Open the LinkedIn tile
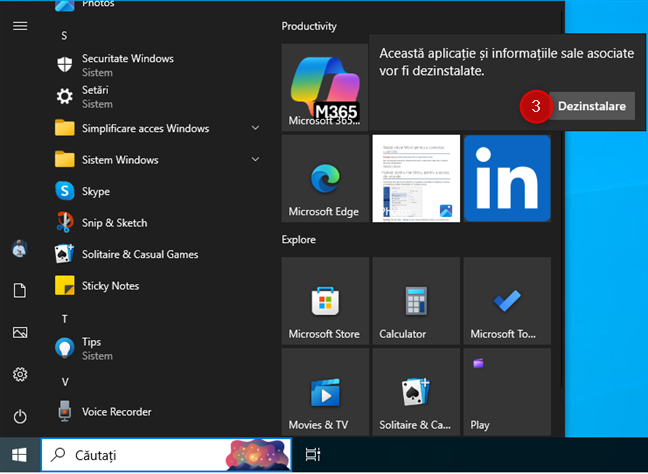Viewport: 648px width, 474px height. tap(507, 179)
